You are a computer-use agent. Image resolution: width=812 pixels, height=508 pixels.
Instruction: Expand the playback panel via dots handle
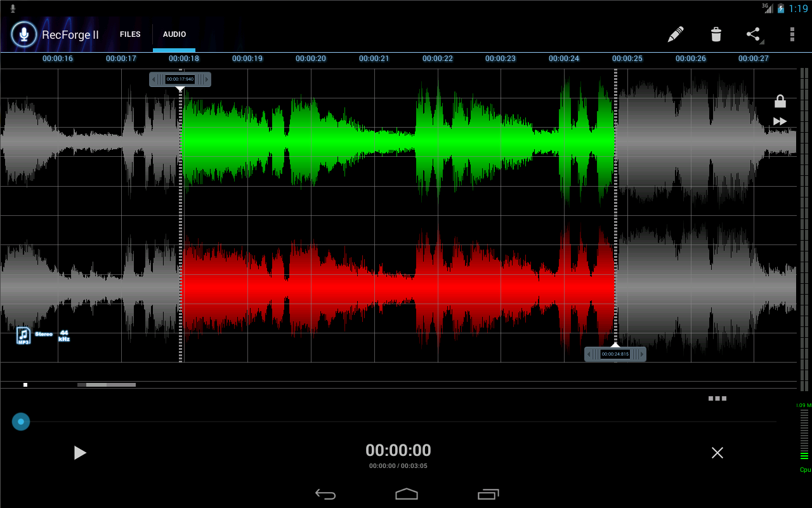(x=717, y=398)
